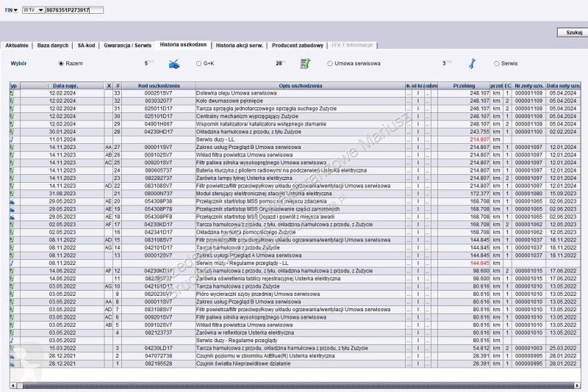Click the Wybór label
Viewport: 588px width, 392px height.
tap(18, 64)
